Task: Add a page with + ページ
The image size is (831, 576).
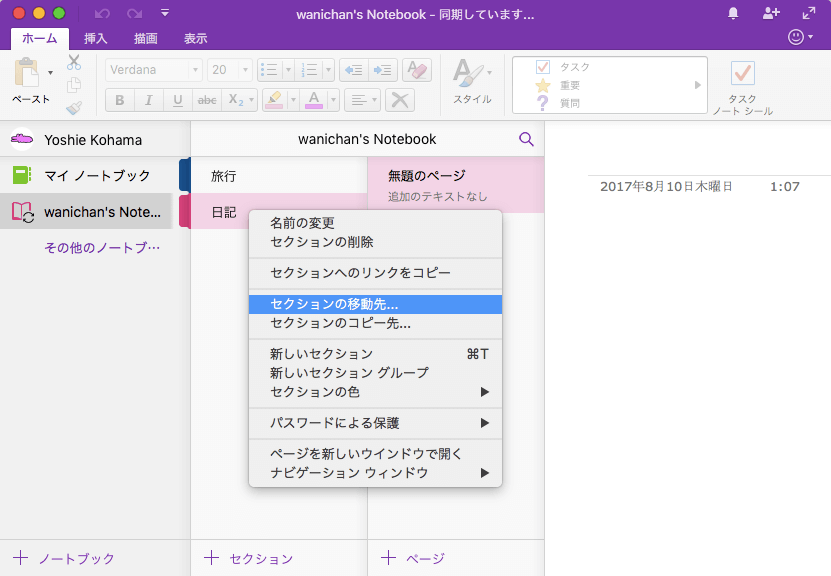Action: tap(413, 558)
